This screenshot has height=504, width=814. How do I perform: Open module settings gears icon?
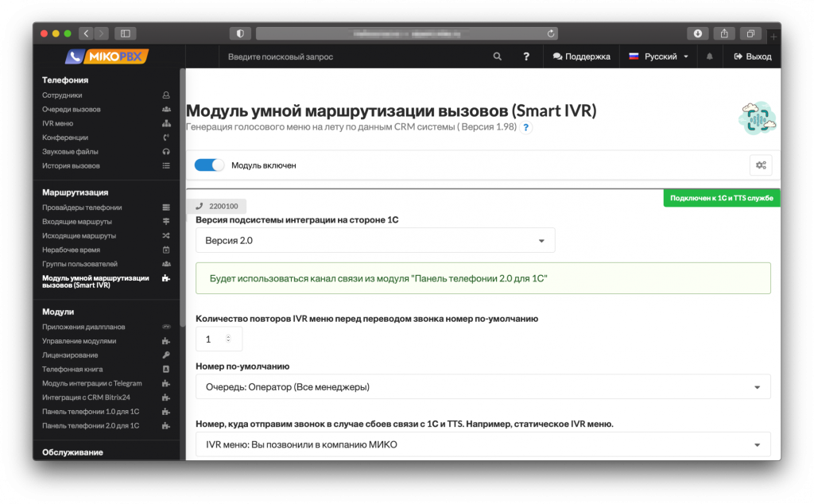point(761,165)
